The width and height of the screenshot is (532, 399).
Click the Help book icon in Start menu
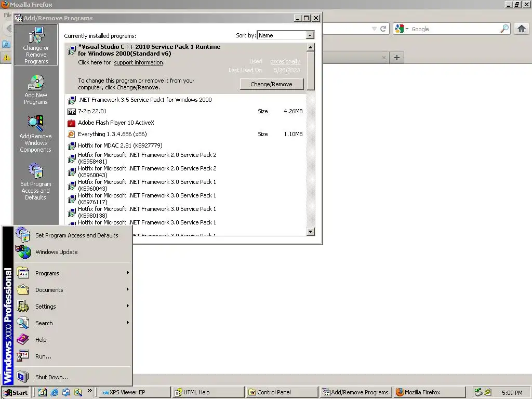pyautogui.click(x=23, y=339)
